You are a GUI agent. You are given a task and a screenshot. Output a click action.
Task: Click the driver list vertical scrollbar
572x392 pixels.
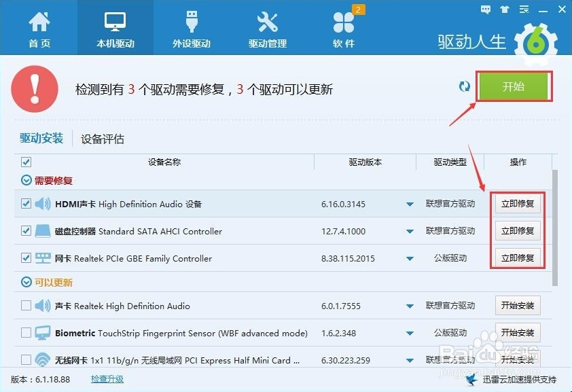pos(555,228)
